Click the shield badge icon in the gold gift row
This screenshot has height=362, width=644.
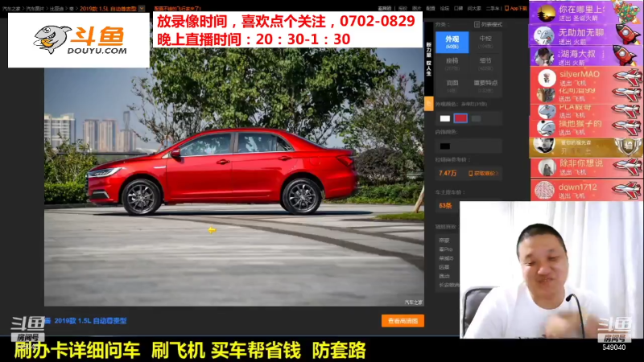(x=628, y=146)
